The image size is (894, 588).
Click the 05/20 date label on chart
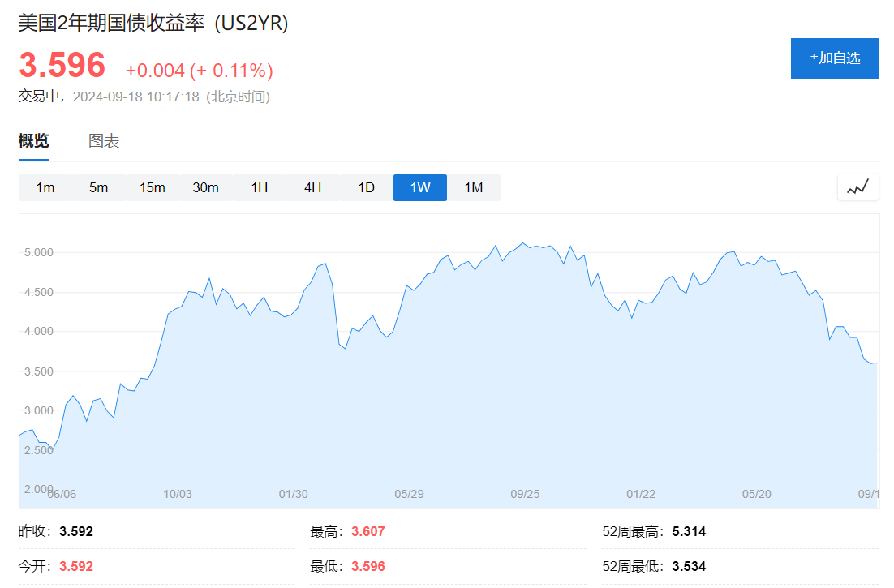tap(757, 494)
